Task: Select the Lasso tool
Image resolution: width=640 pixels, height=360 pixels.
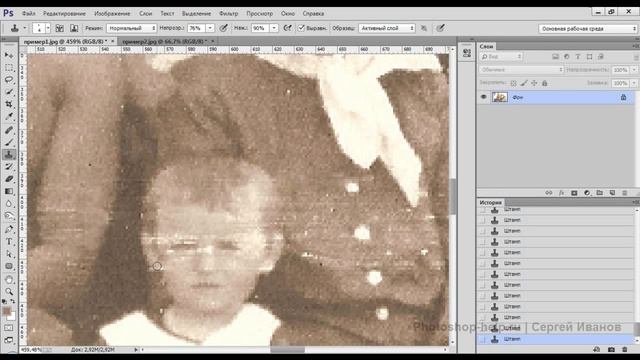Action: (x=9, y=80)
